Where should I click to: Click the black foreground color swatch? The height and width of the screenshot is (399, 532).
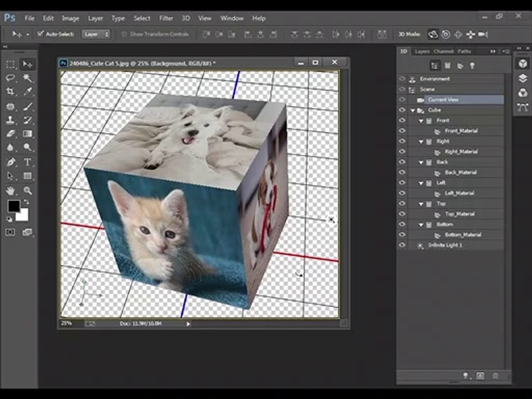click(x=13, y=206)
